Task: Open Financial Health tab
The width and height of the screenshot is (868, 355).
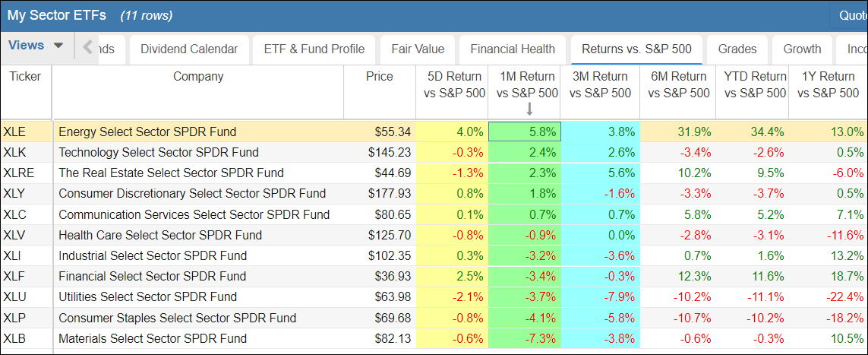Action: (x=513, y=49)
